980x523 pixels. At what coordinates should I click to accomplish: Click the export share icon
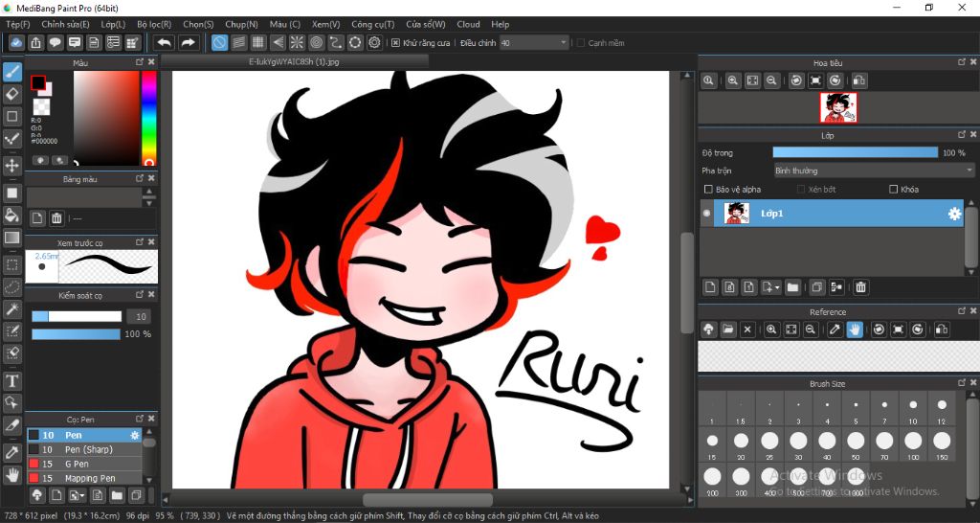click(36, 42)
